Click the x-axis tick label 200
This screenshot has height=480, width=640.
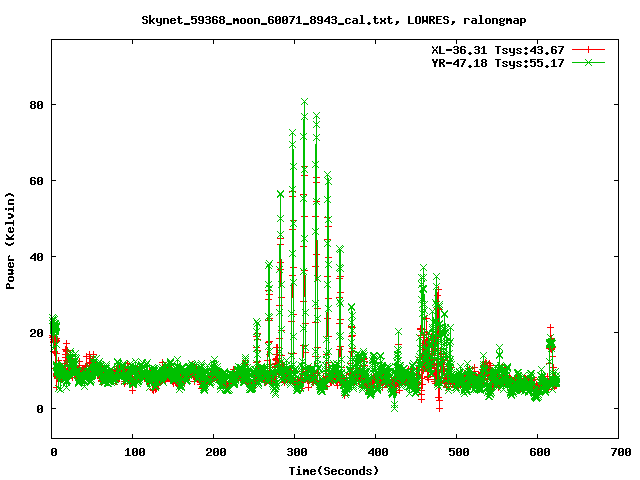pos(216,452)
